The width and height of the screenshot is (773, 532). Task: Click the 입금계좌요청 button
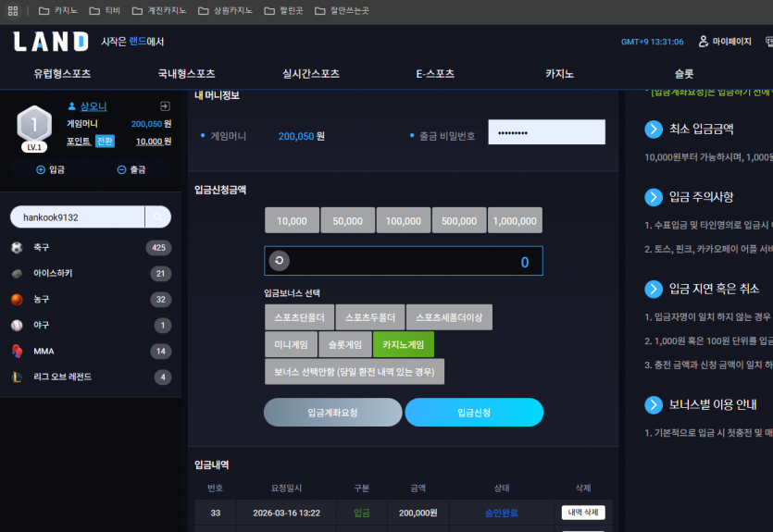[332, 413]
